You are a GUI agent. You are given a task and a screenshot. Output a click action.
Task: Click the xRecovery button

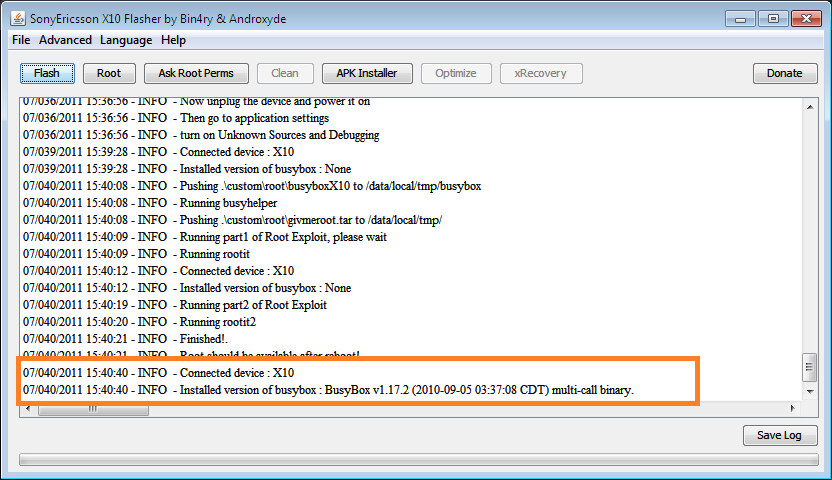coord(541,73)
